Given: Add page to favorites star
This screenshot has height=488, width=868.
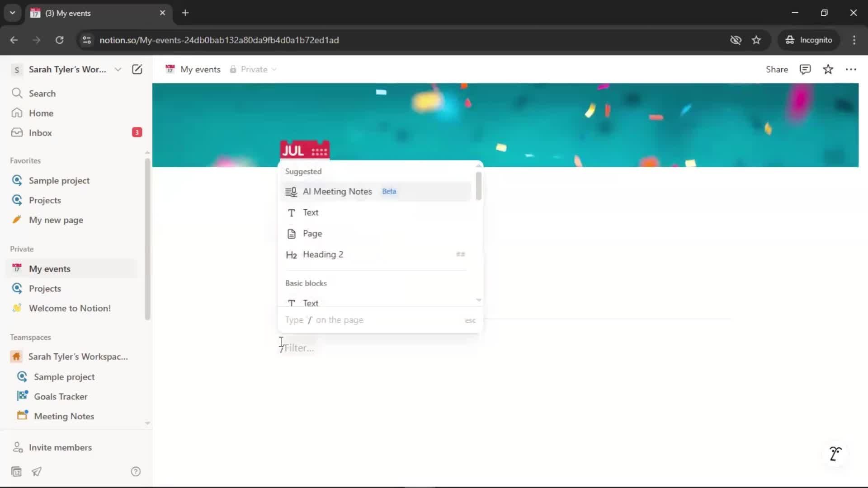Looking at the screenshot, I should [828, 69].
